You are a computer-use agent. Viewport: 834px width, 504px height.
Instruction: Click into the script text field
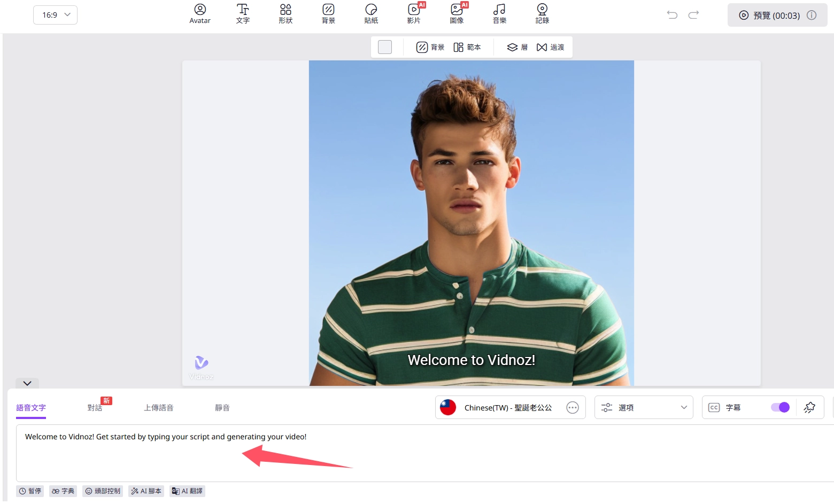click(425, 453)
